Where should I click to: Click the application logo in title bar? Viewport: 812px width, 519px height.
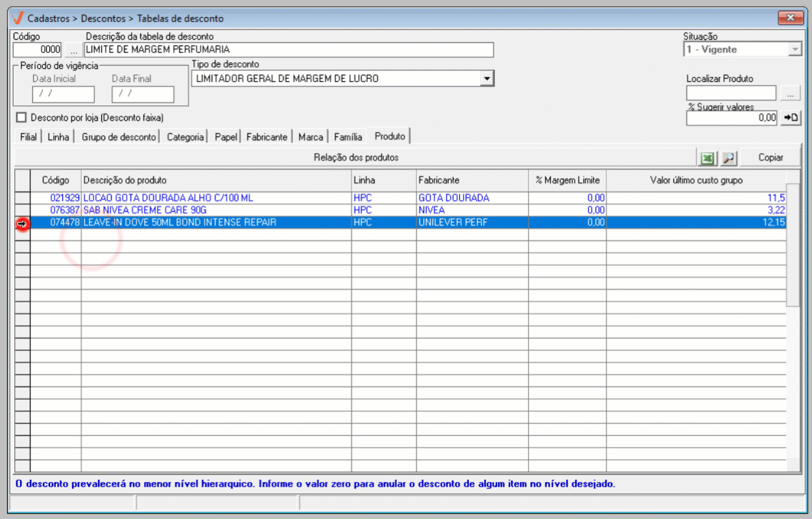point(18,18)
